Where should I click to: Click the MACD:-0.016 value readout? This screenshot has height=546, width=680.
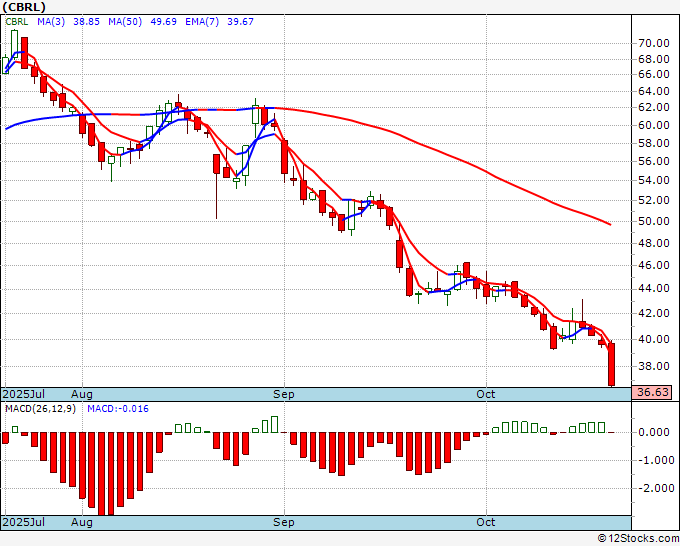(118, 409)
